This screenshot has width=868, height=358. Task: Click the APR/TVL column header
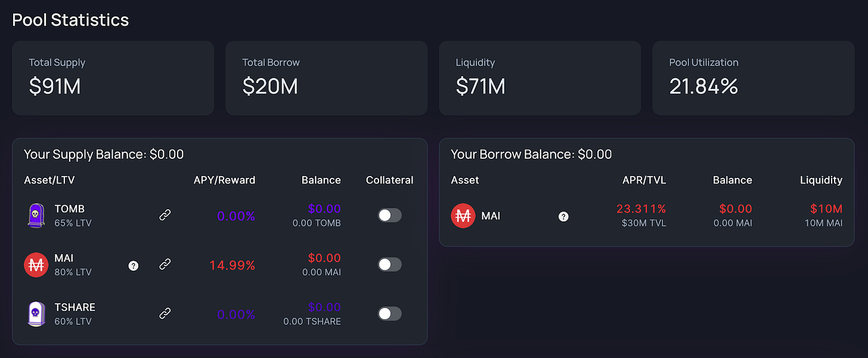click(643, 180)
